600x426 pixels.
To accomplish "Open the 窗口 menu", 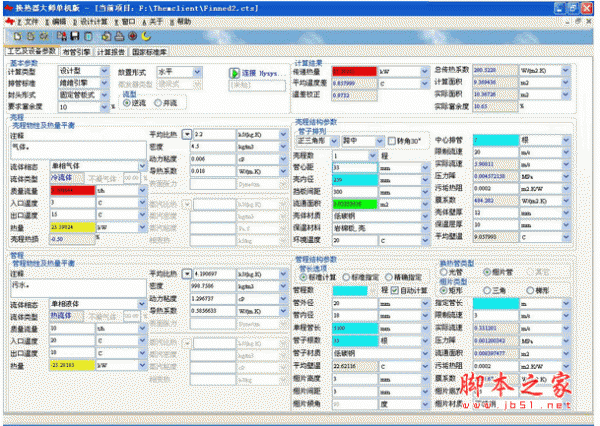I will click(x=125, y=22).
